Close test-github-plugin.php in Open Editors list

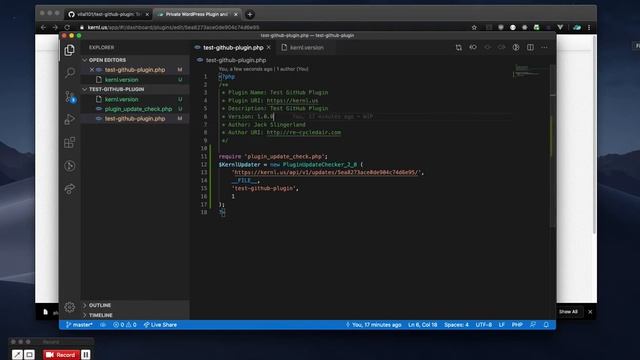click(x=92, y=70)
